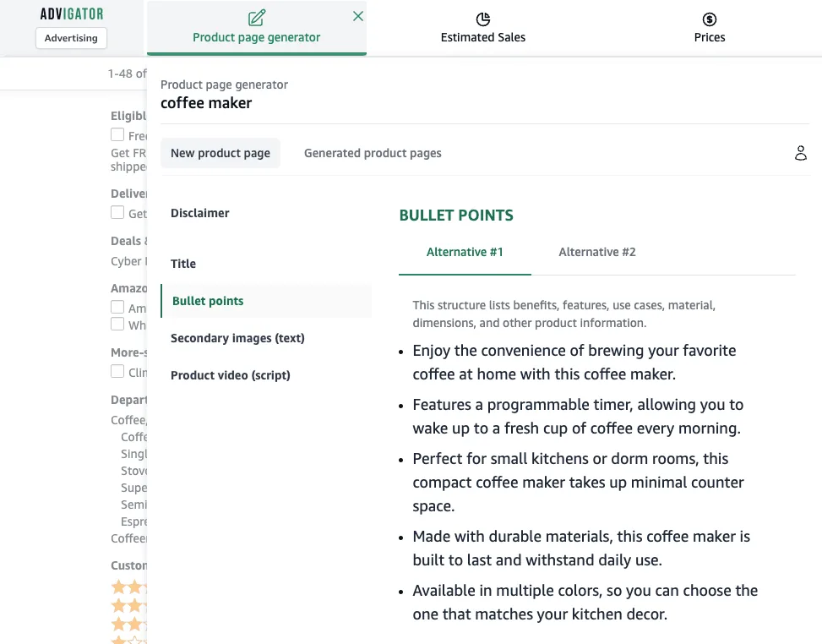This screenshot has width=822, height=644.
Task: Open the Generated product pages tab
Action: [373, 153]
